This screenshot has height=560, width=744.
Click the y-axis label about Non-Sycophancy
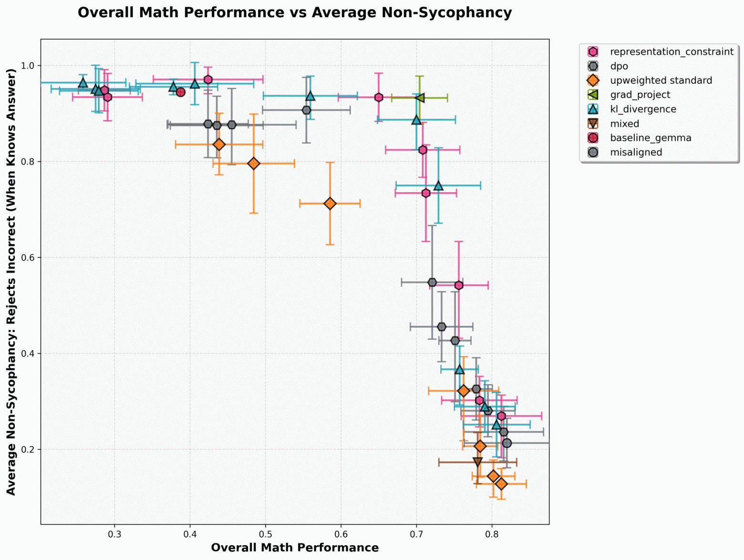tap(11, 281)
